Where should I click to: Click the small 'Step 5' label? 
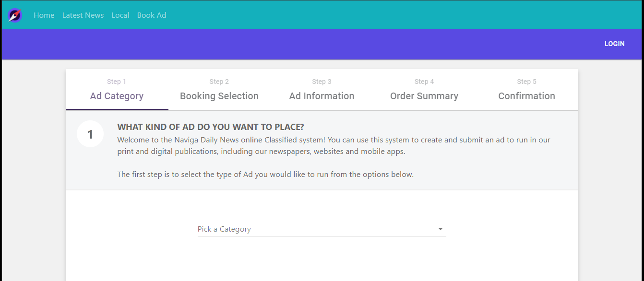click(526, 82)
